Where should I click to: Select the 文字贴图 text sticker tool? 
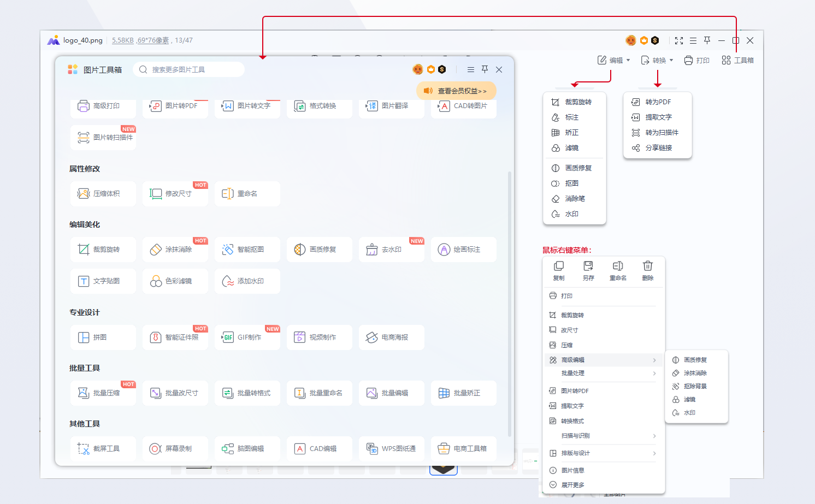click(x=103, y=281)
